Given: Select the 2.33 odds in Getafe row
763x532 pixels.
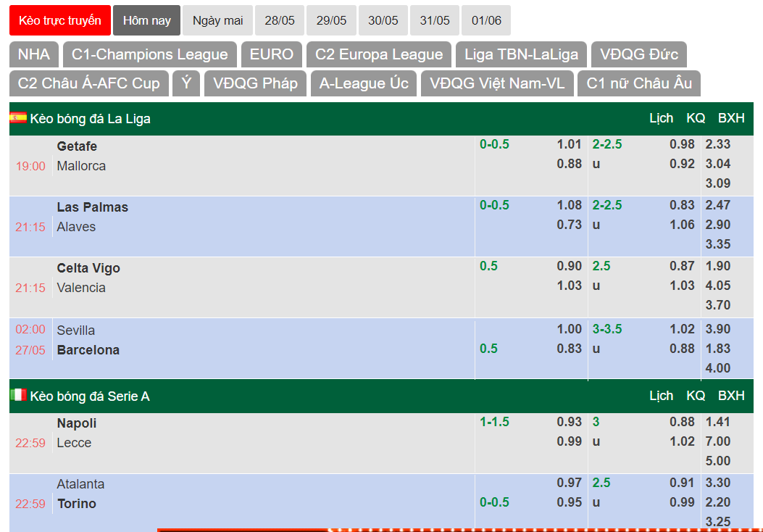Looking at the screenshot, I should pos(718,144).
